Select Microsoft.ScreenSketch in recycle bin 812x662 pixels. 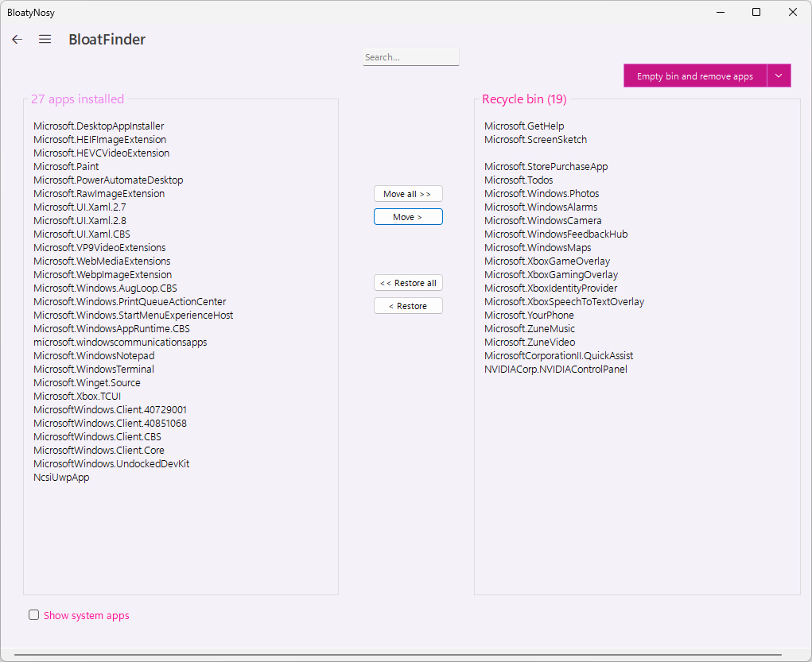[535, 139]
